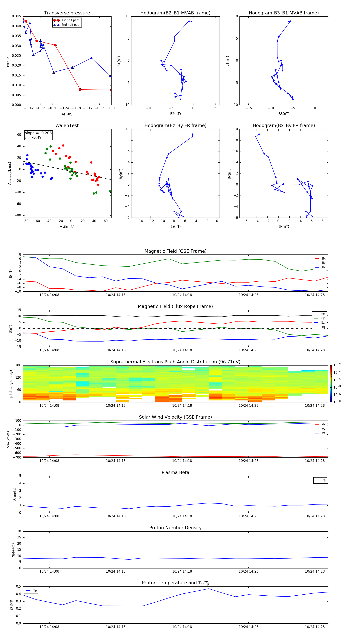Click the "Proton Temperature and Te/Tp" title
This screenshot has height=644, width=351.
(x=175, y=583)
